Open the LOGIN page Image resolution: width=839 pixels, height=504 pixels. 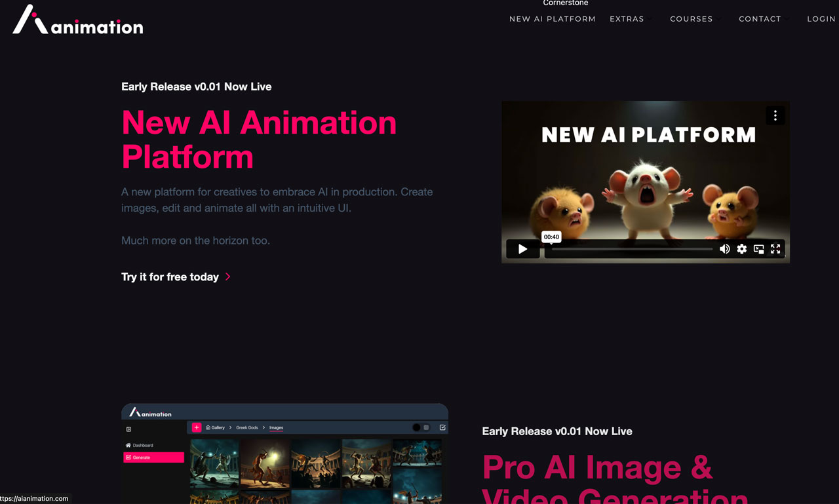click(x=821, y=19)
